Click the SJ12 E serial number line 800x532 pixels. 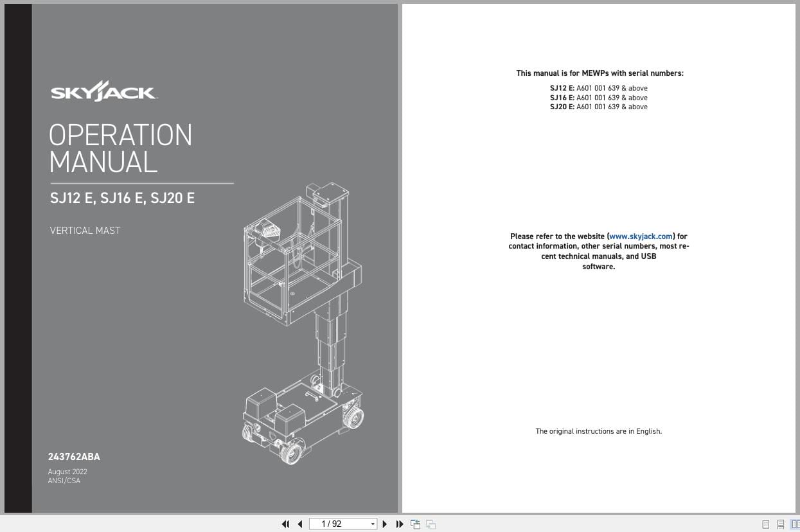(x=599, y=88)
